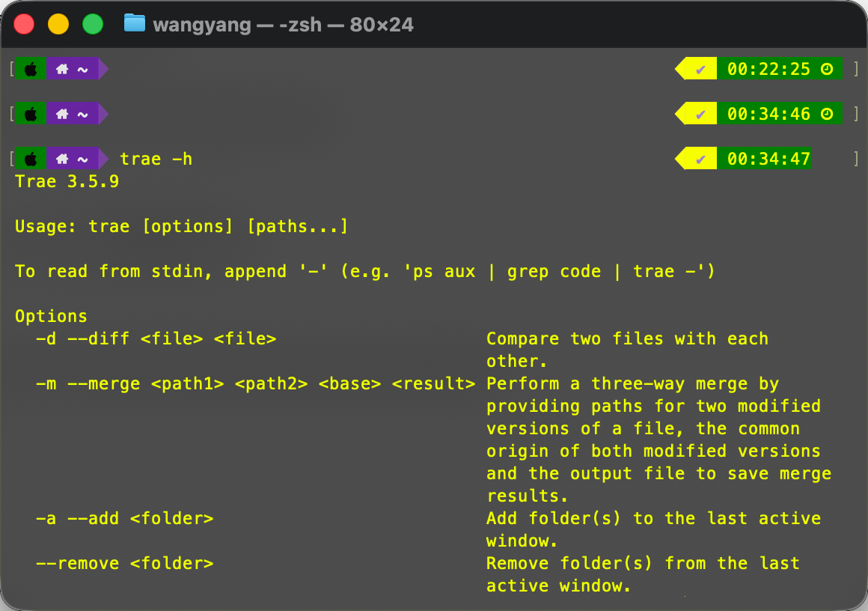
Task: Click the clock icon after 00:22:25
Action: tap(827, 70)
